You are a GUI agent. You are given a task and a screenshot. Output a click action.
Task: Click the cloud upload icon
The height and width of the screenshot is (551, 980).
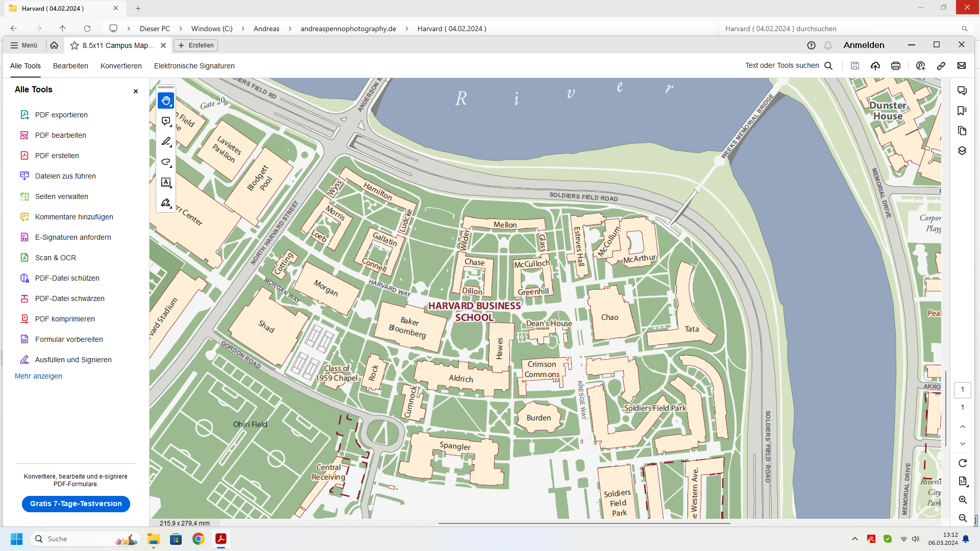coord(875,66)
